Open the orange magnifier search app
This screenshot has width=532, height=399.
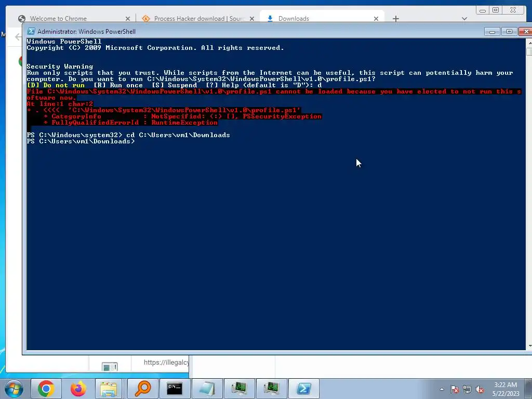pyautogui.click(x=142, y=389)
